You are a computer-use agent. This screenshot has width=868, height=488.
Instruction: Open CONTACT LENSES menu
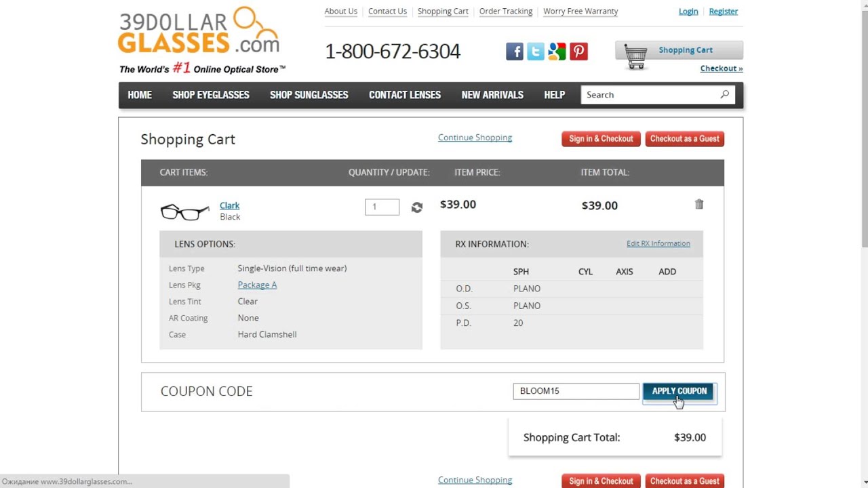(405, 95)
